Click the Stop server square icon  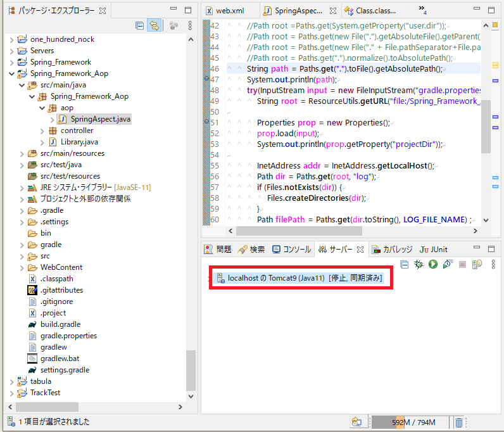click(x=462, y=264)
